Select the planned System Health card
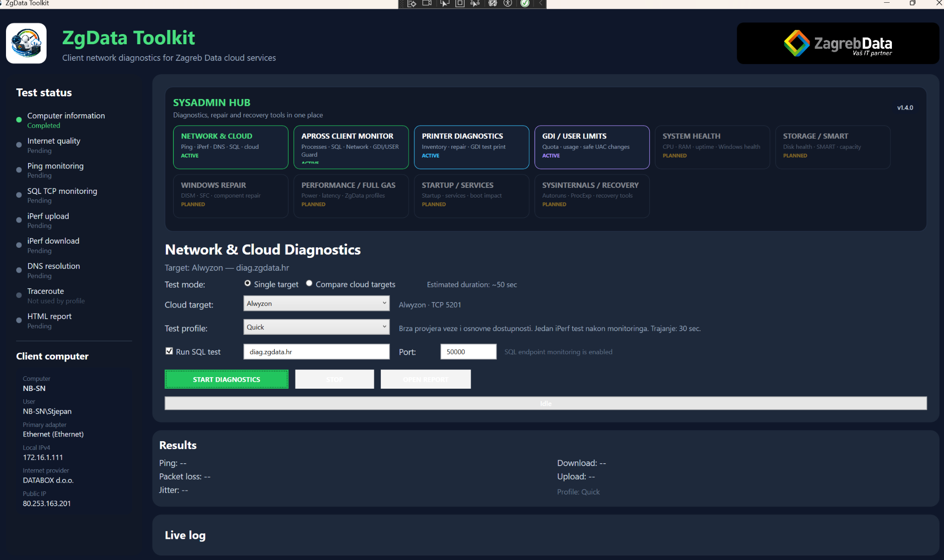The height and width of the screenshot is (560, 944). point(712,147)
